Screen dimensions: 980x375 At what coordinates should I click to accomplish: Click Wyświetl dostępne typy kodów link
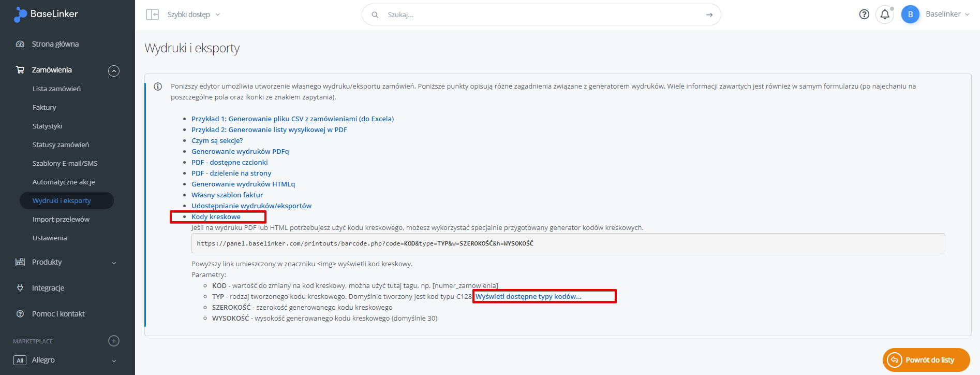[x=528, y=296]
